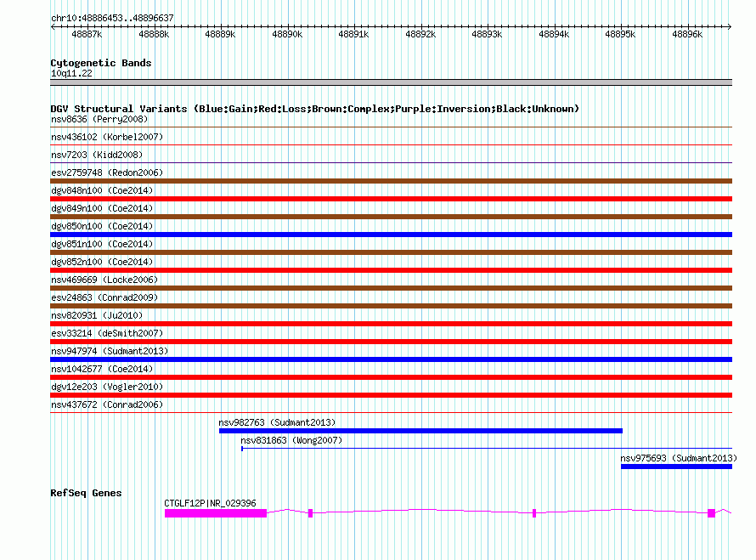The width and height of the screenshot is (756, 560).
Task: Click the CTGLF12P|NR_029396 gene label
Action: [x=210, y=503]
